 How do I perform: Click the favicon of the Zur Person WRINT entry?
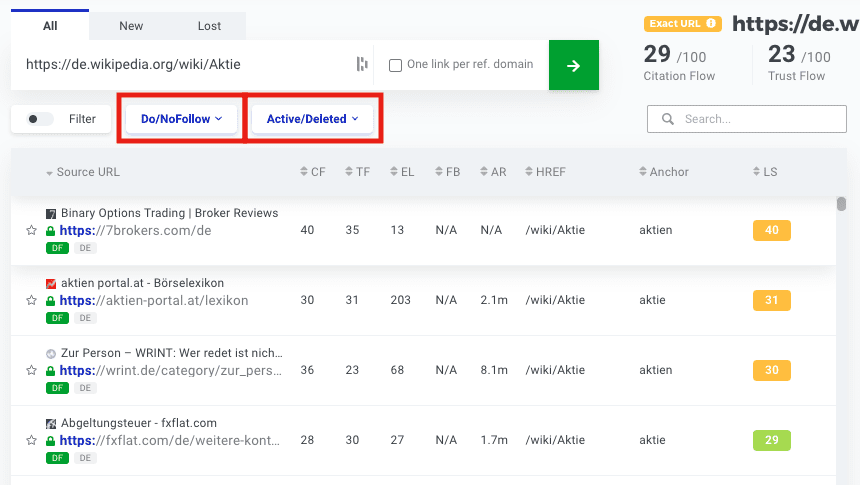pyautogui.click(x=51, y=354)
